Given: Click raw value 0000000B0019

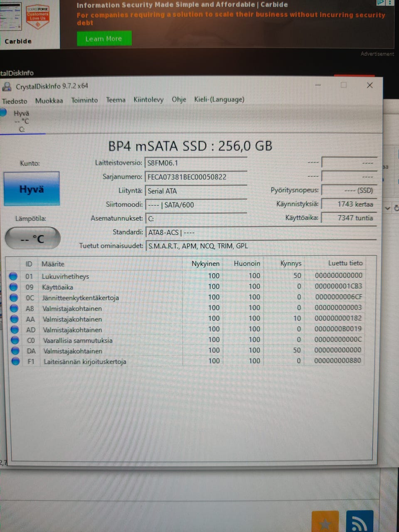Looking at the screenshot, I should pyautogui.click(x=338, y=328).
